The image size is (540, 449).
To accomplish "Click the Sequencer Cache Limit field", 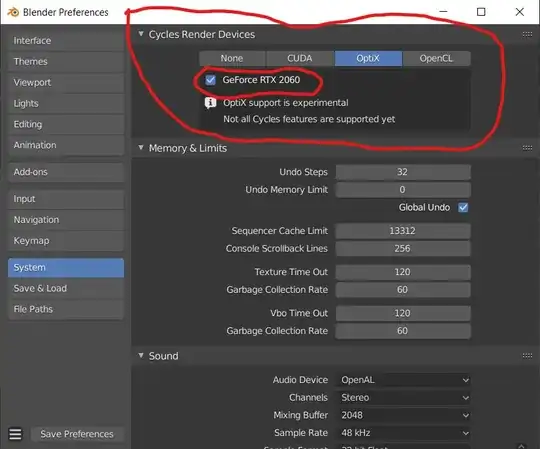I will [403, 231].
